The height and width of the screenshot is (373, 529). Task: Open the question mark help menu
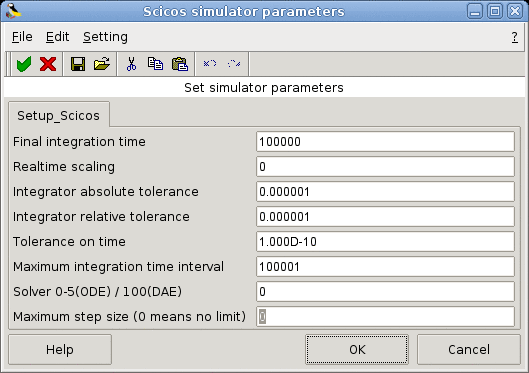[x=514, y=37]
